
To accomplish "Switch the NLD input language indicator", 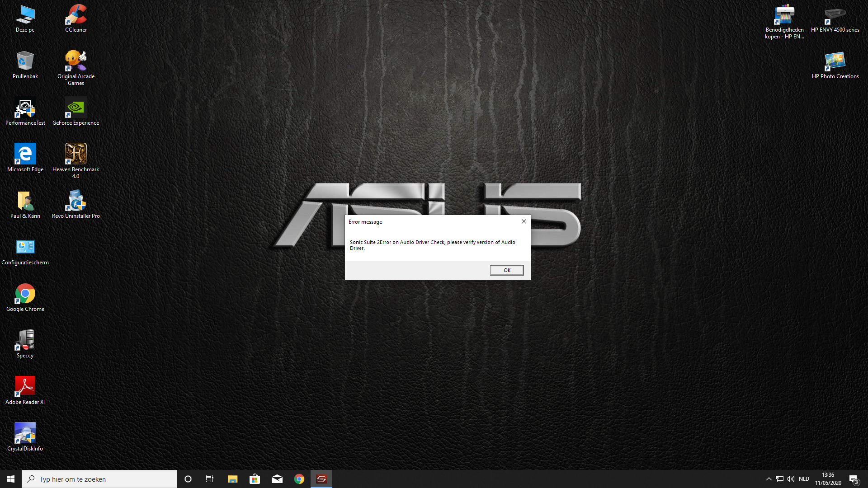I will (x=804, y=479).
